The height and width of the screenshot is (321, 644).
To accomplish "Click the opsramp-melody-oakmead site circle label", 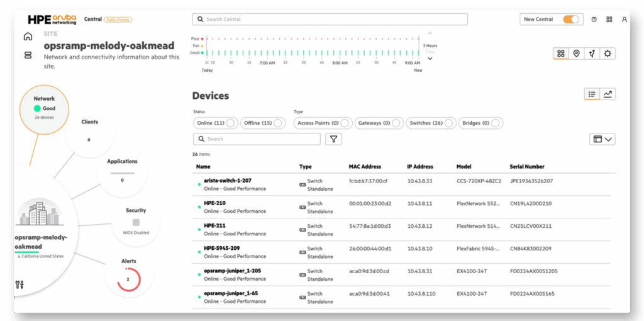I will tap(41, 242).
